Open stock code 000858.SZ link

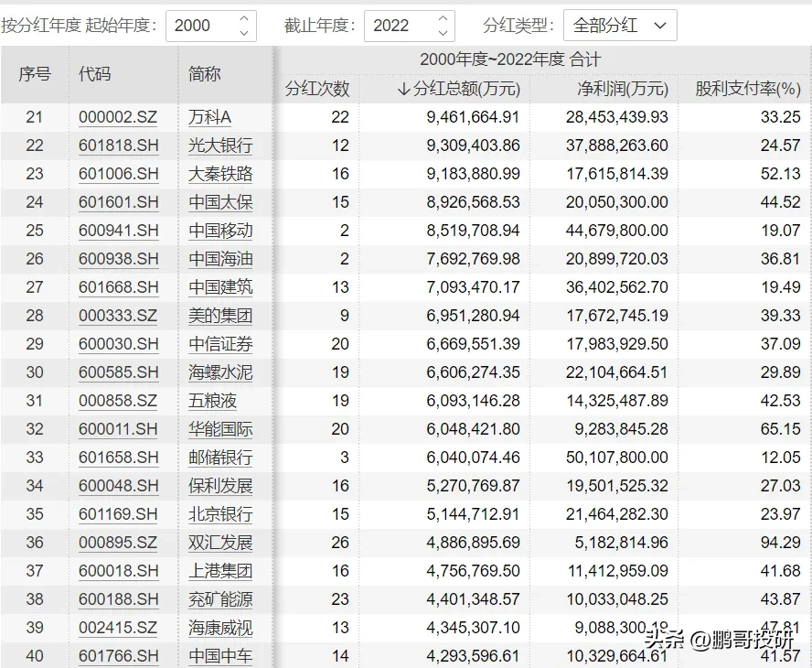click(118, 401)
